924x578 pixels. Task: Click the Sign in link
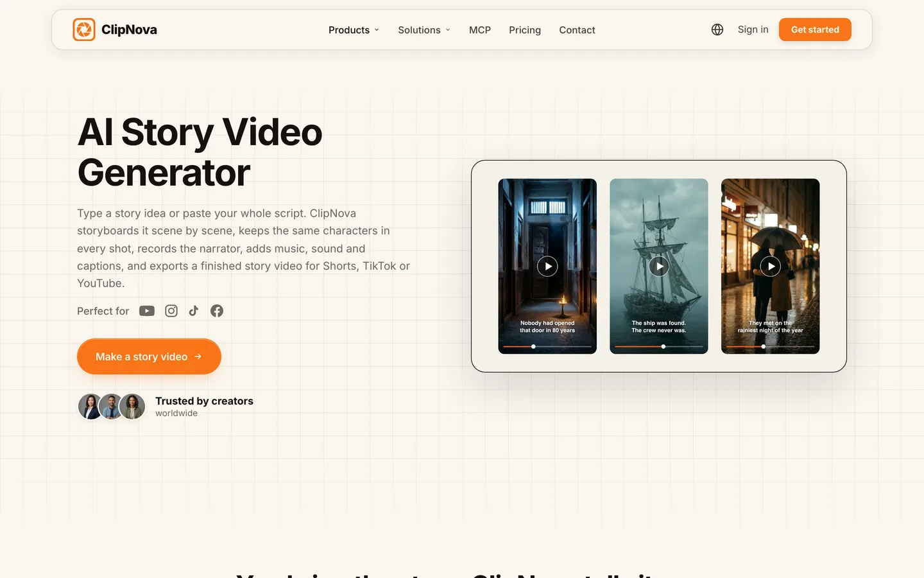753,30
